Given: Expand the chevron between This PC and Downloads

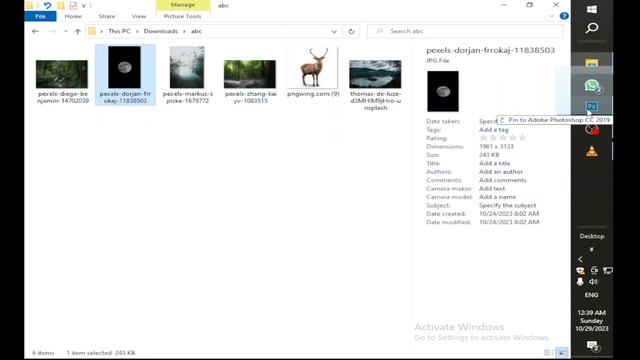Looking at the screenshot, I should [137, 31].
